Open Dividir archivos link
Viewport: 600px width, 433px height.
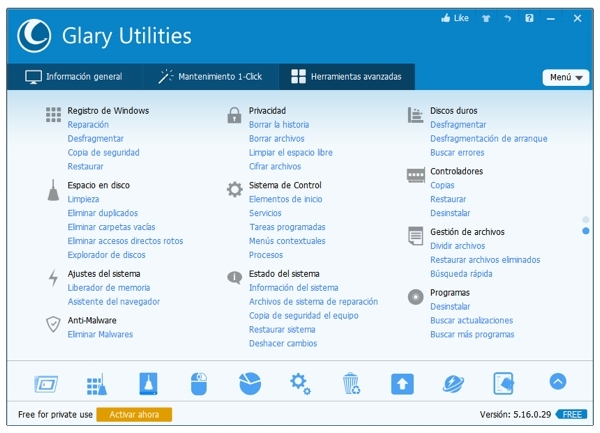[458, 246]
